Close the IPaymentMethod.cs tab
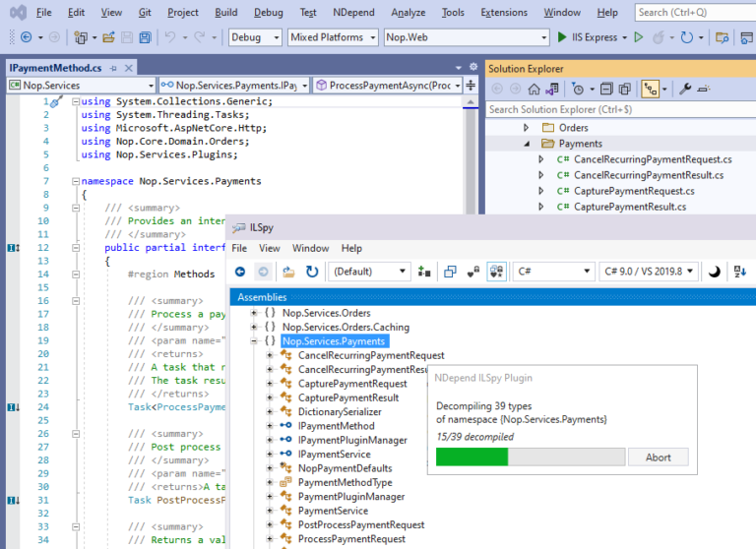The height and width of the screenshot is (549, 756). tap(129, 69)
